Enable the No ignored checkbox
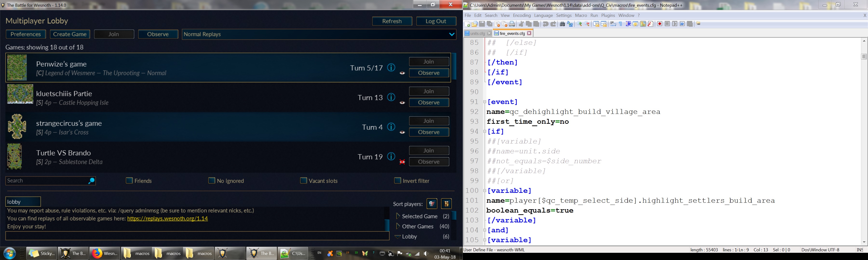Screen dimensions: 868x260 212,181
